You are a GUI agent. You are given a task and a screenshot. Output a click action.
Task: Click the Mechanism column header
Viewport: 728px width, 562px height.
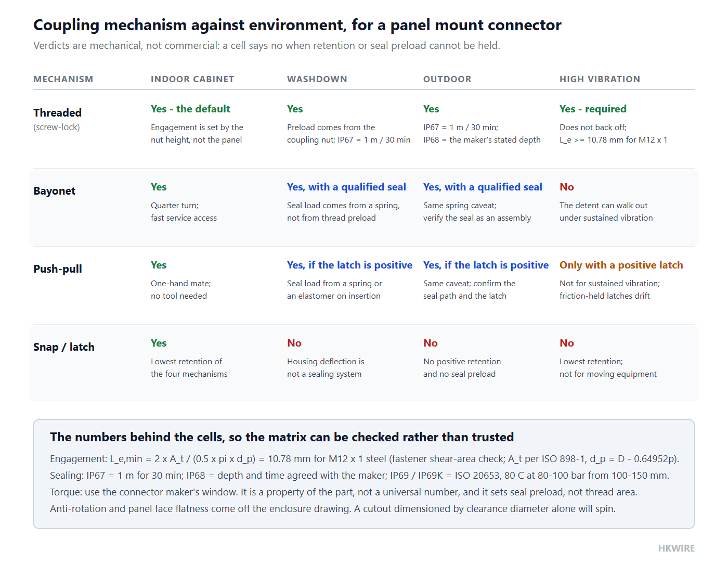63,79
